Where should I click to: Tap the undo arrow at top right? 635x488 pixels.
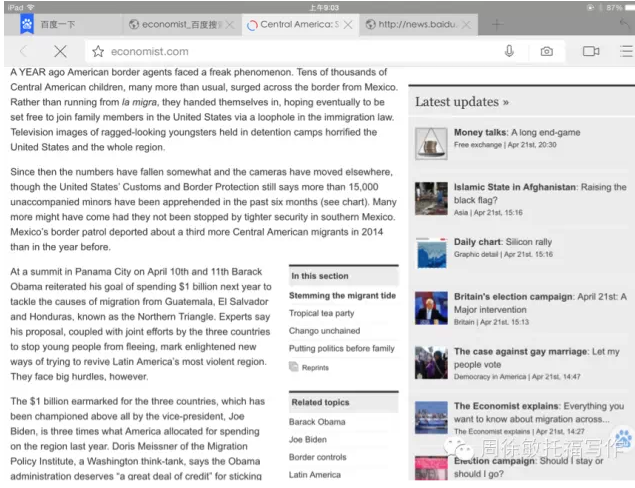623,24
